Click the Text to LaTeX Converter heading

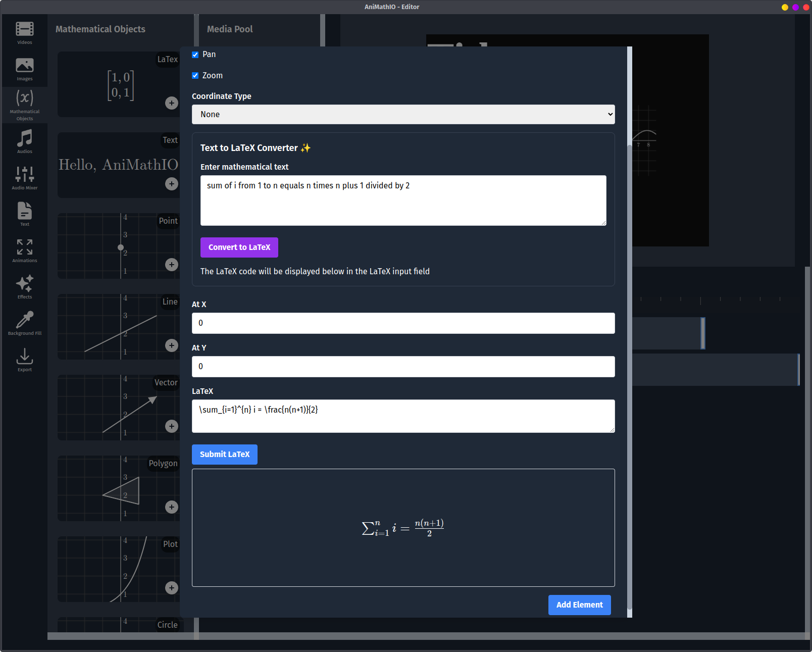point(256,148)
